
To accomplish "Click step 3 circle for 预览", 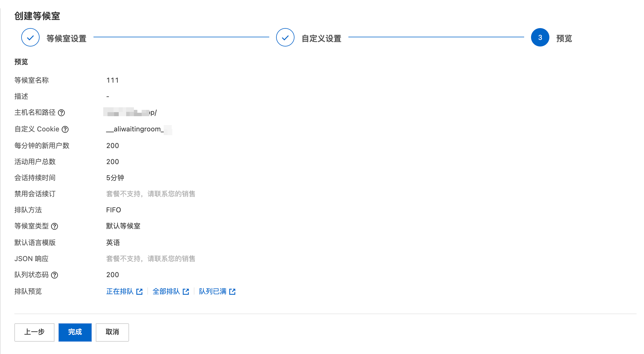I will (x=540, y=37).
